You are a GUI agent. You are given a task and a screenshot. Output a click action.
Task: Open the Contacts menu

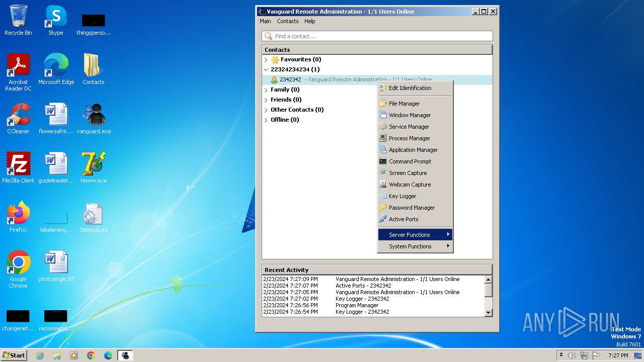[288, 21]
